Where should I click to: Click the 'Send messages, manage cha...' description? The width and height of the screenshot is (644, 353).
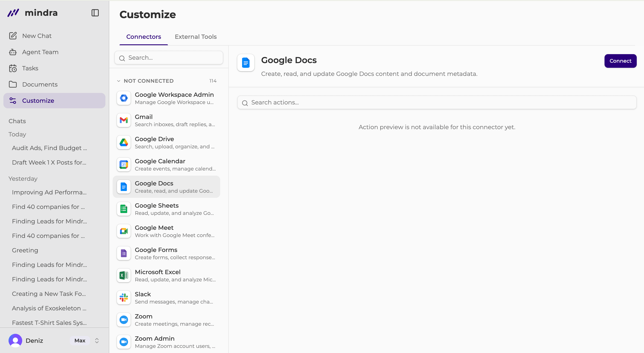tap(174, 302)
